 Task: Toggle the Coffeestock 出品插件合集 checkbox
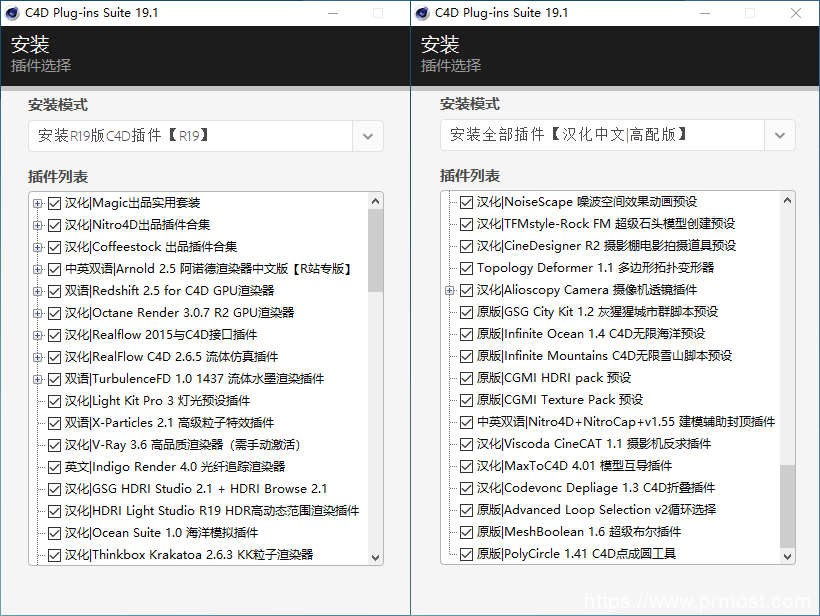[54, 247]
